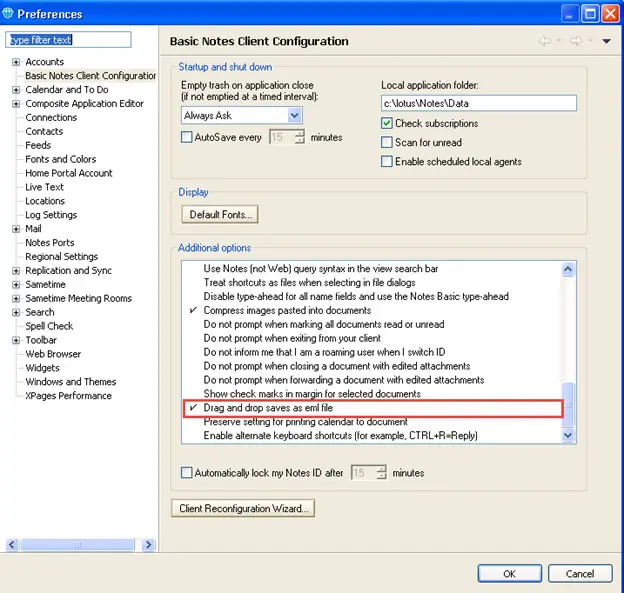Select XPages Performance in the tree
The width and height of the screenshot is (624, 593).
(68, 396)
